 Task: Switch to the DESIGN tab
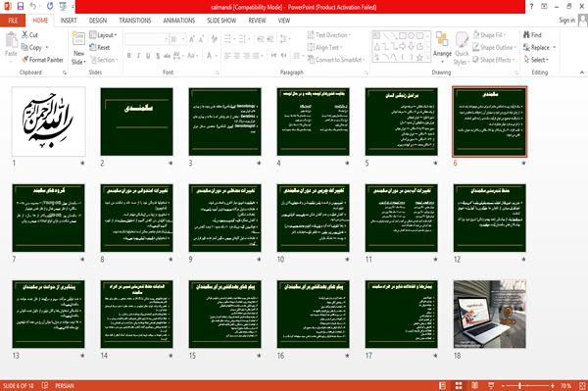(x=98, y=21)
